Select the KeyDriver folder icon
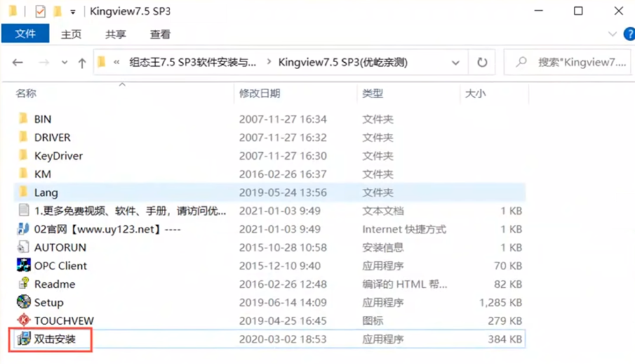 [23, 155]
